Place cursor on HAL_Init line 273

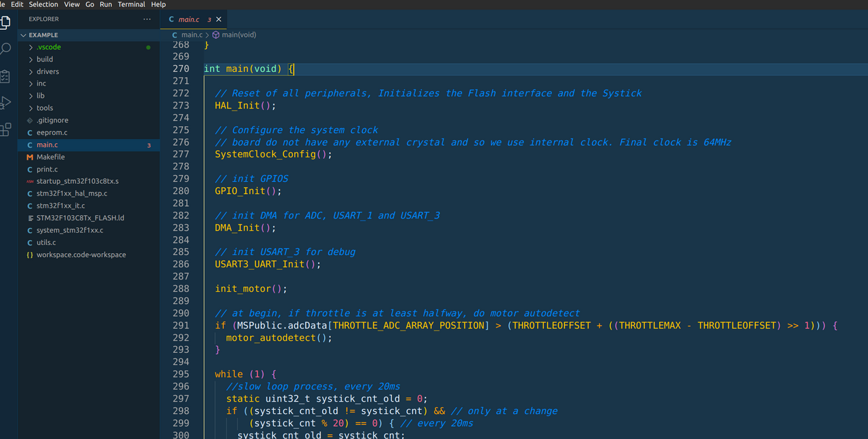[x=245, y=105]
